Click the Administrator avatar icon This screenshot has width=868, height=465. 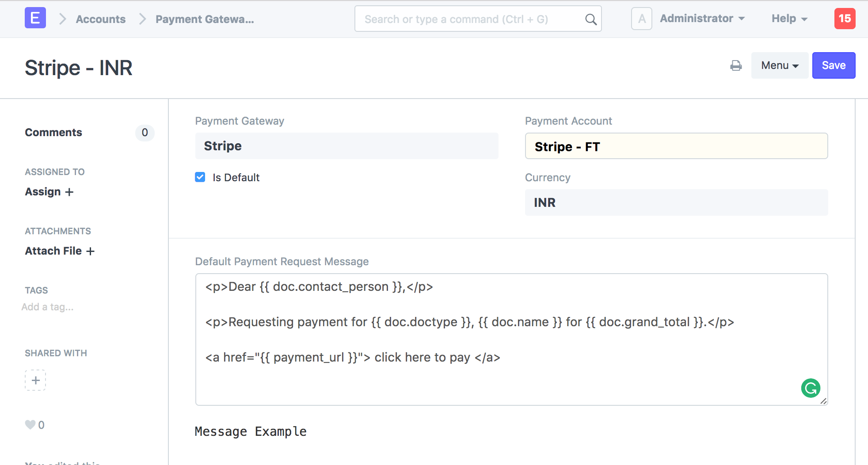pyautogui.click(x=641, y=19)
